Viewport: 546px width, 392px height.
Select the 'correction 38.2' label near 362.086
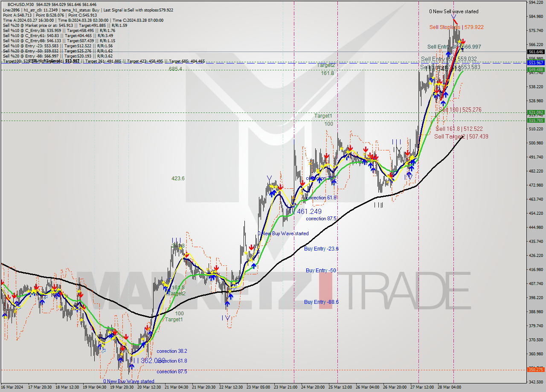click(x=171, y=351)
